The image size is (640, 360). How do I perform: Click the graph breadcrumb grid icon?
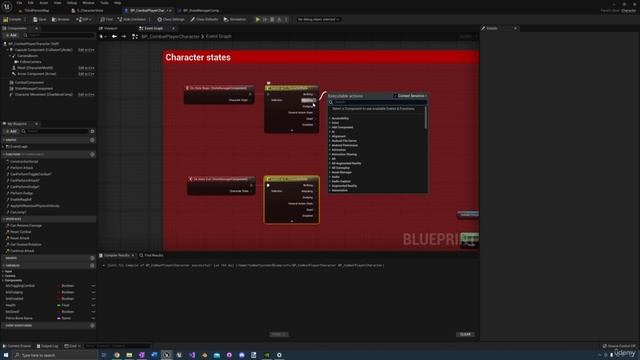click(135, 36)
